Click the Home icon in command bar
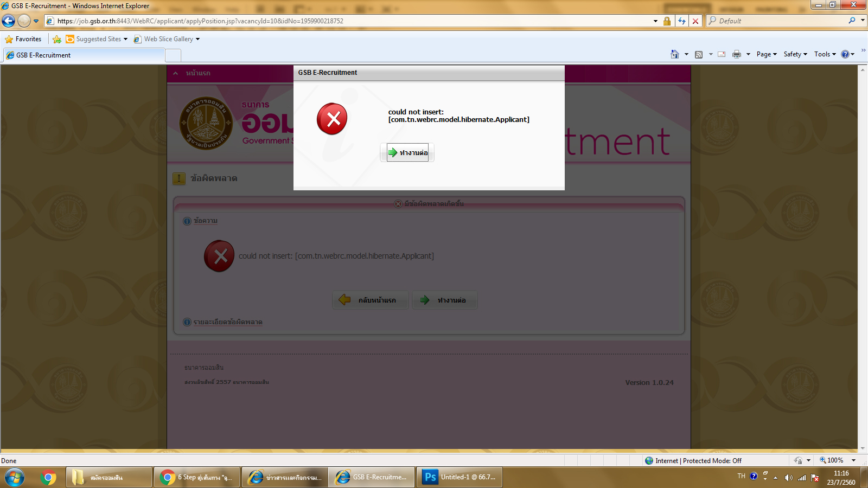This screenshot has width=868, height=488. pyautogui.click(x=675, y=54)
